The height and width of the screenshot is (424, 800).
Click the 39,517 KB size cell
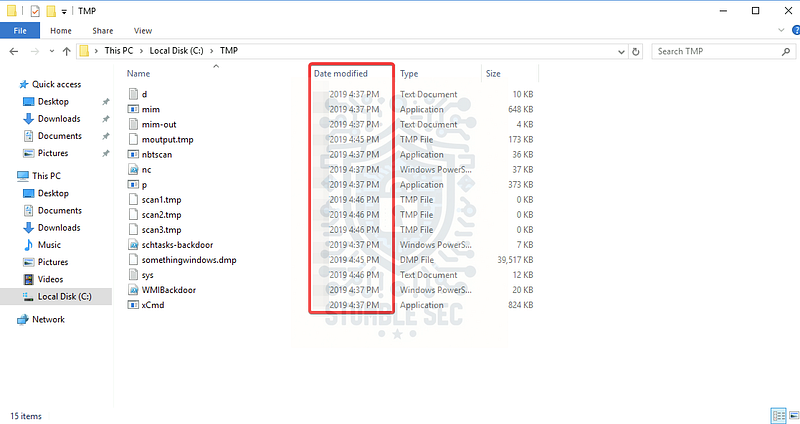point(515,260)
